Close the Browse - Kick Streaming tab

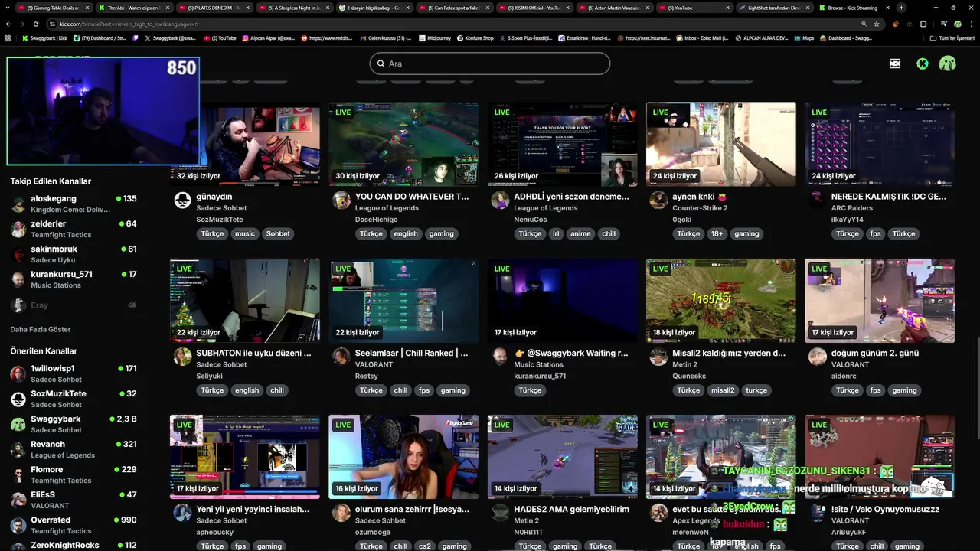point(888,8)
